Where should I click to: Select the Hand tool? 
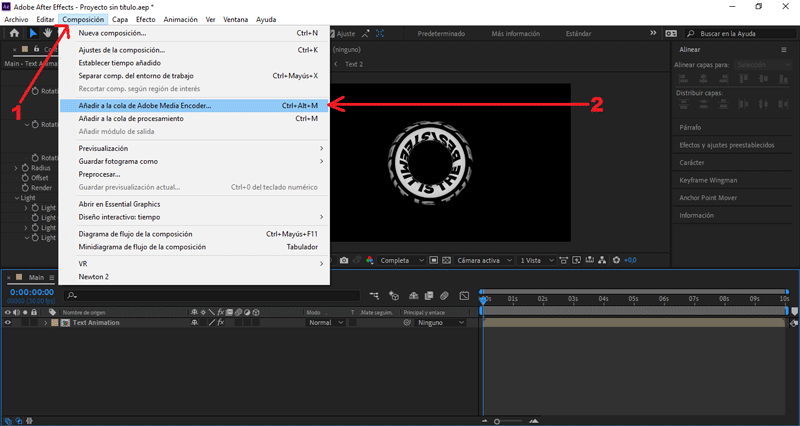[47, 33]
